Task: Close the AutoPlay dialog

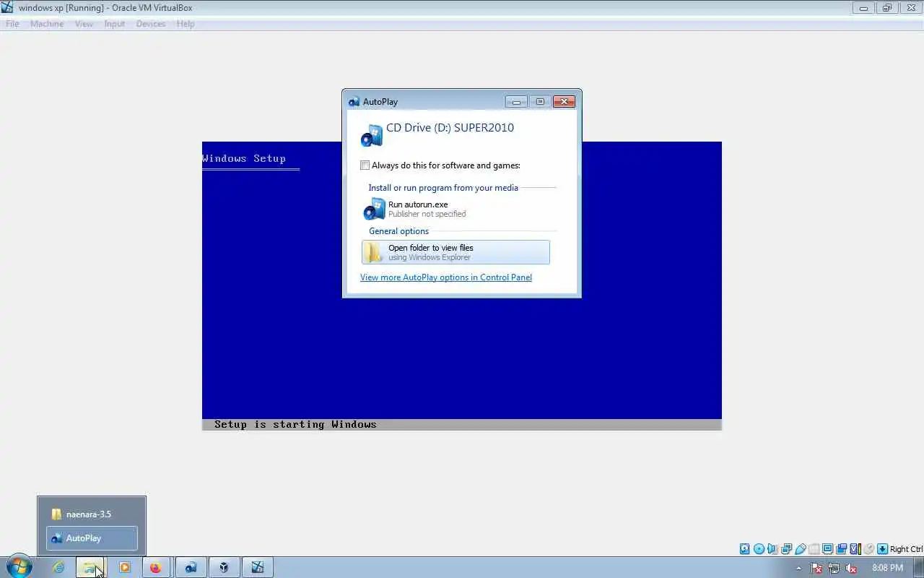Action: pos(564,102)
